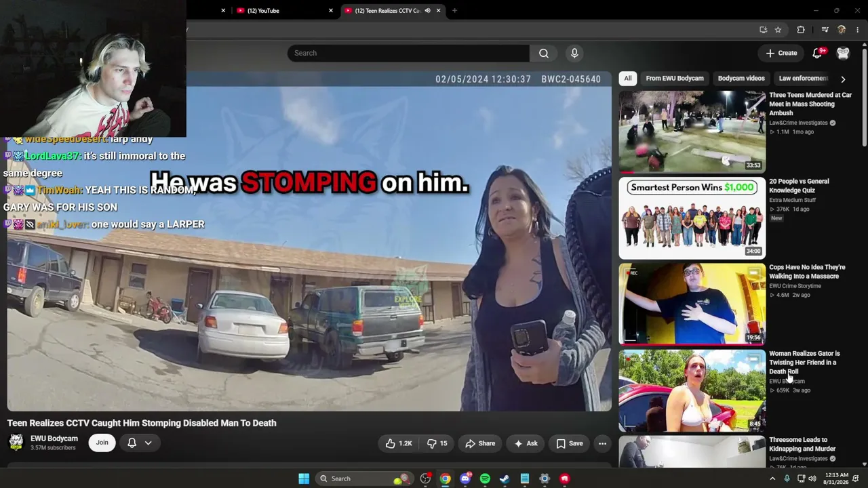Screen dimensions: 868x488
Task: Filter by From EWU Bodycam chip
Action: 675,79
